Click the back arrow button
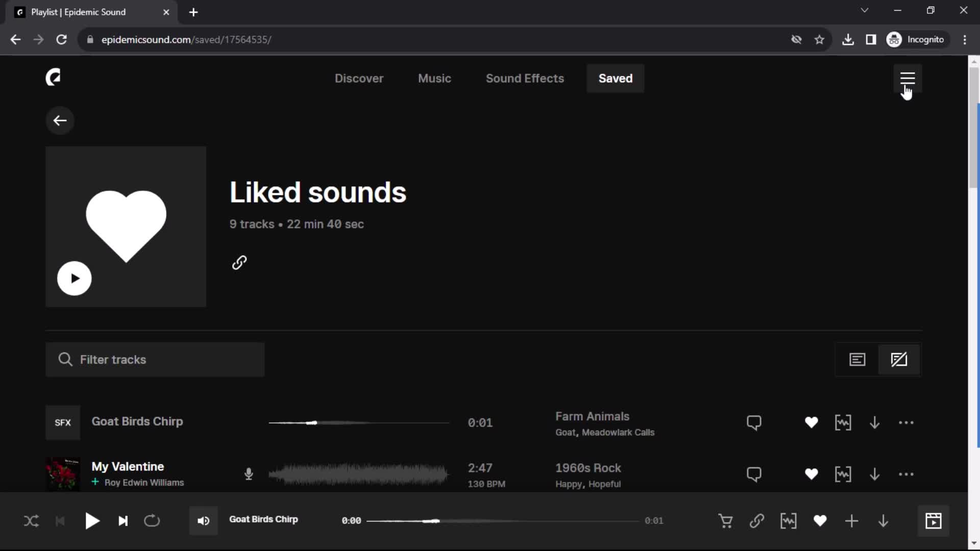The image size is (980, 551). coord(60,120)
